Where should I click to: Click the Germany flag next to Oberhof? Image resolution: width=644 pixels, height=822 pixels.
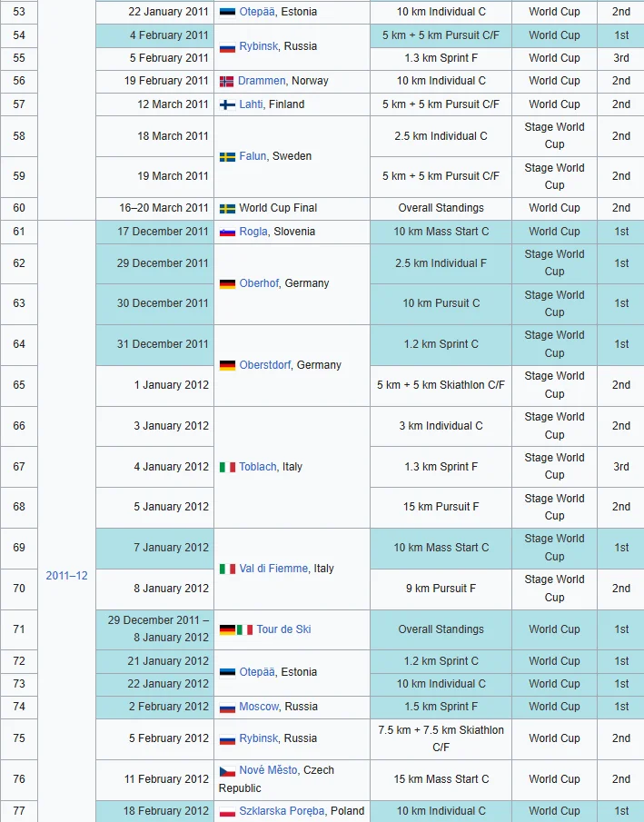tap(227, 283)
